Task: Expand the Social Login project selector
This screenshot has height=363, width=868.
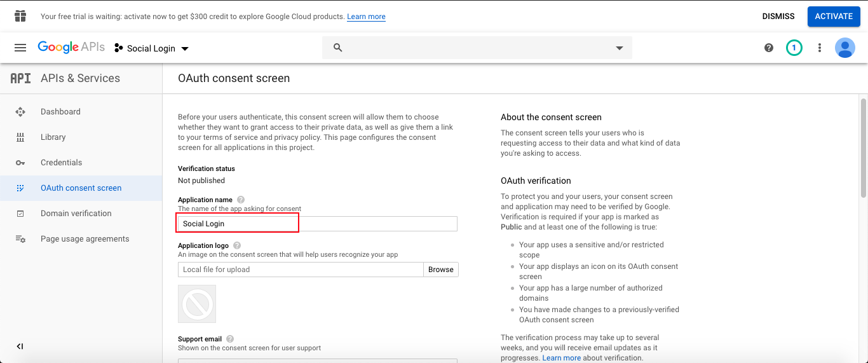Action: click(x=152, y=48)
